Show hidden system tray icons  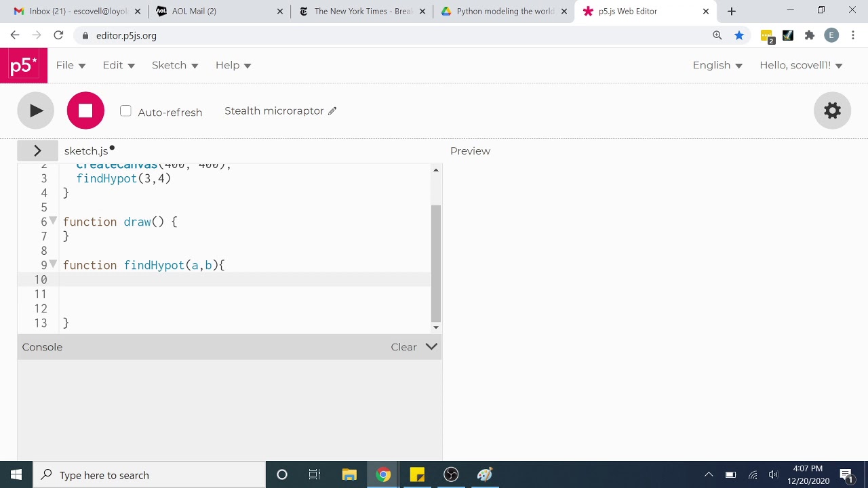[x=709, y=474]
